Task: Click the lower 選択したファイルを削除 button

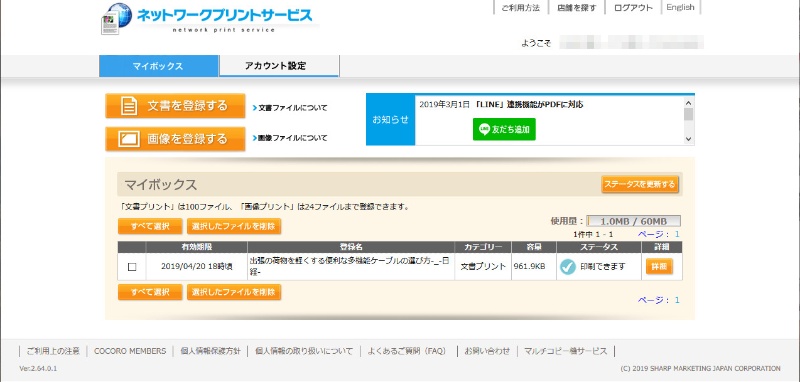Action: coord(234,292)
